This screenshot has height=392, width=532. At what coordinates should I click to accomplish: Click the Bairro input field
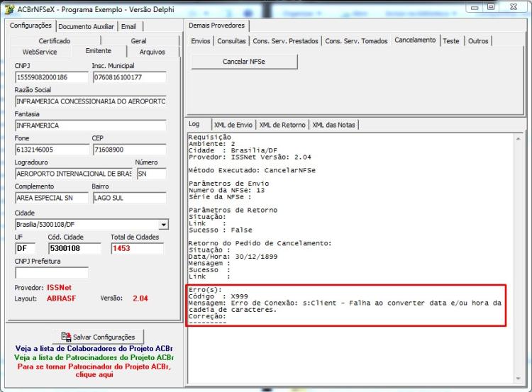click(x=130, y=198)
